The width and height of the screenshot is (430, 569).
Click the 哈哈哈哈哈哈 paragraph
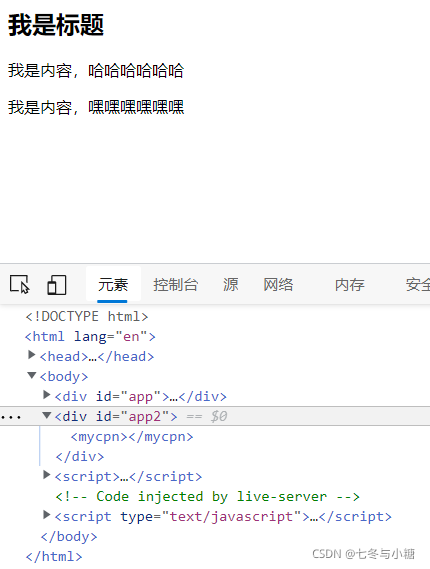tap(96, 70)
